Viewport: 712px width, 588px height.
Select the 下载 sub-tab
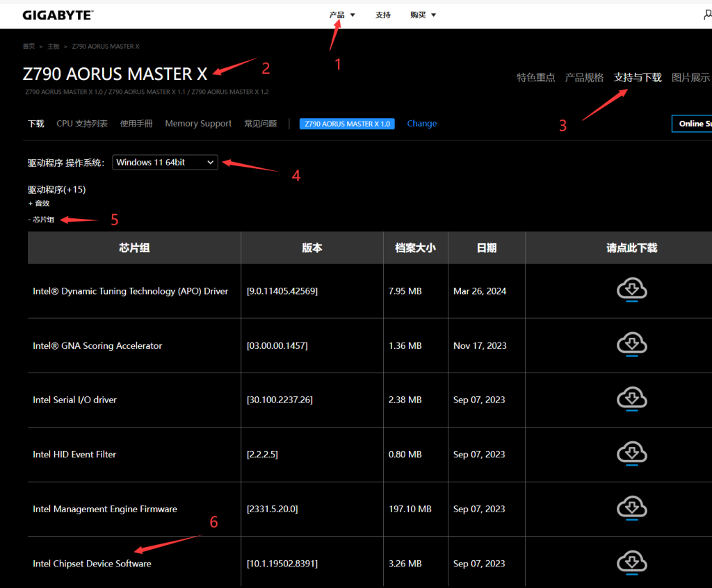36,124
